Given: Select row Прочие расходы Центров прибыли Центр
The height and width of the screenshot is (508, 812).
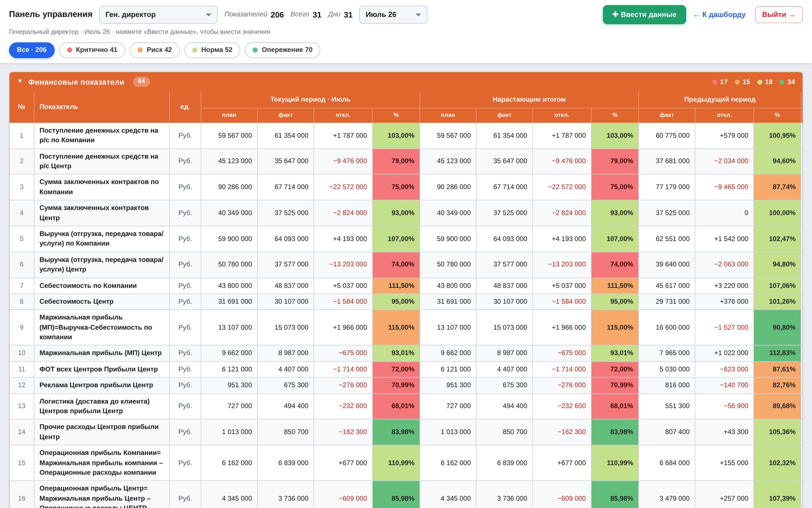Looking at the screenshot, I should point(406,432).
